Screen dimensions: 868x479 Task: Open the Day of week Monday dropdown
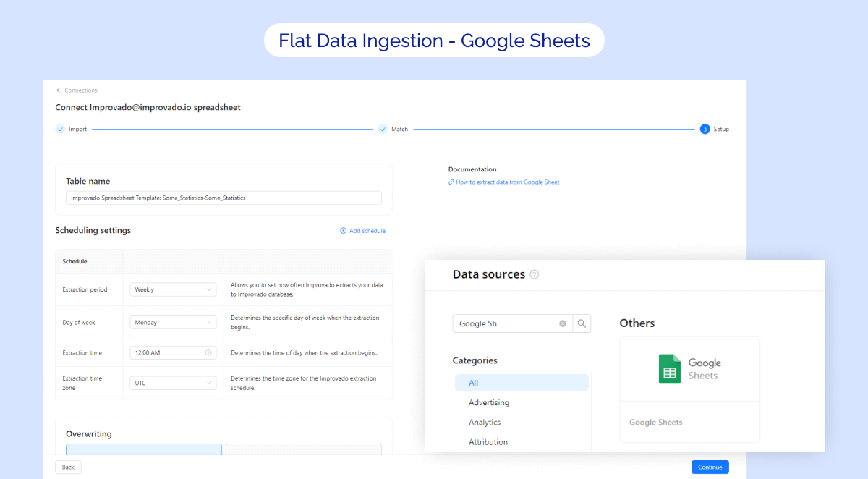[x=174, y=323]
